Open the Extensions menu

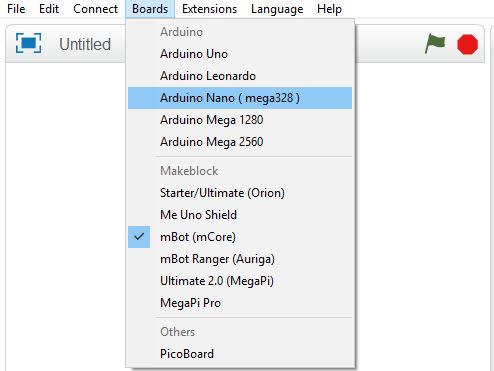tap(209, 9)
